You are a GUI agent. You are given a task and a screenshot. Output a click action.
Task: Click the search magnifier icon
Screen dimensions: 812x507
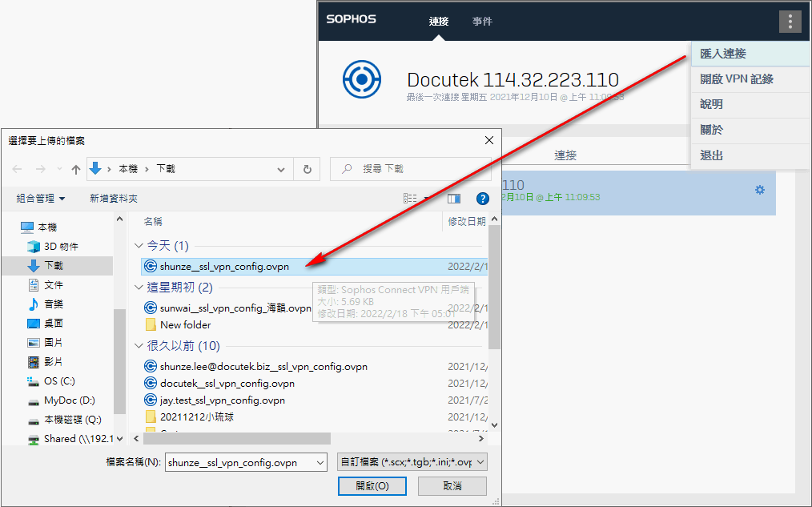[347, 169]
